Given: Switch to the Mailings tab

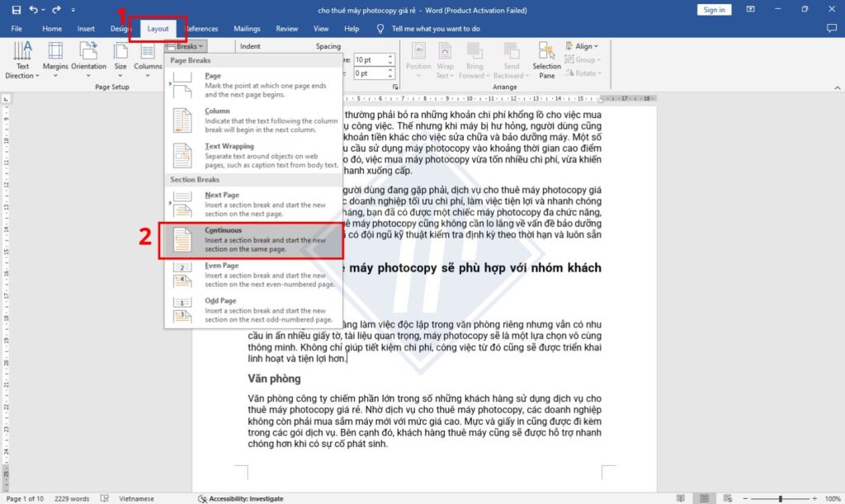Looking at the screenshot, I should [x=247, y=28].
